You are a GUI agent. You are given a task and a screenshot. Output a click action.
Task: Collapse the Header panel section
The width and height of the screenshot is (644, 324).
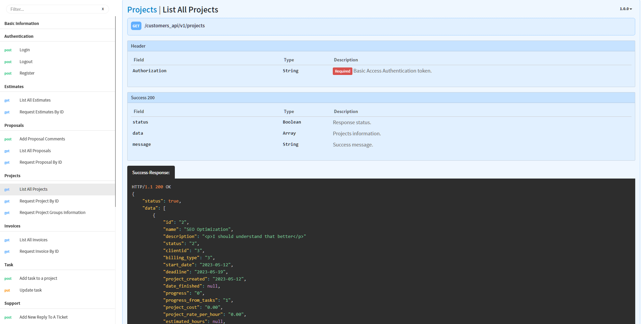(138, 46)
